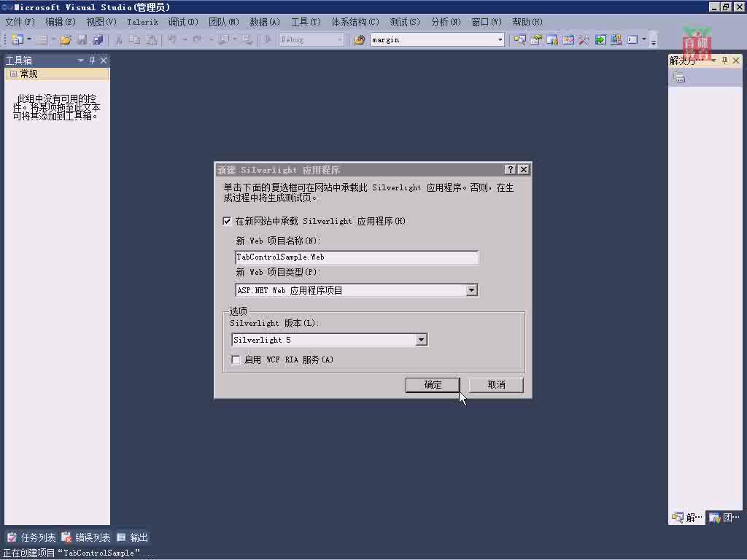The width and height of the screenshot is (747, 560).
Task: Open the New Project icon dropdown arrow
Action: 29,40
